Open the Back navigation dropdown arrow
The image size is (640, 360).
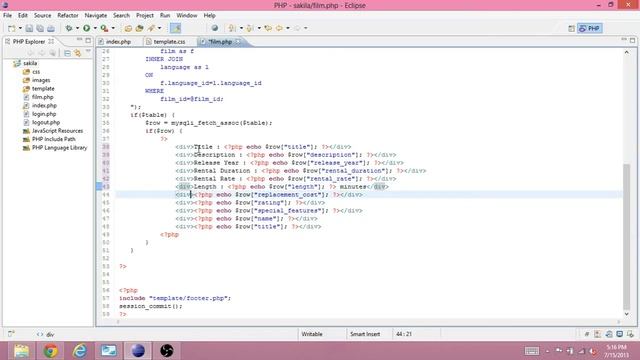[x=288, y=28]
